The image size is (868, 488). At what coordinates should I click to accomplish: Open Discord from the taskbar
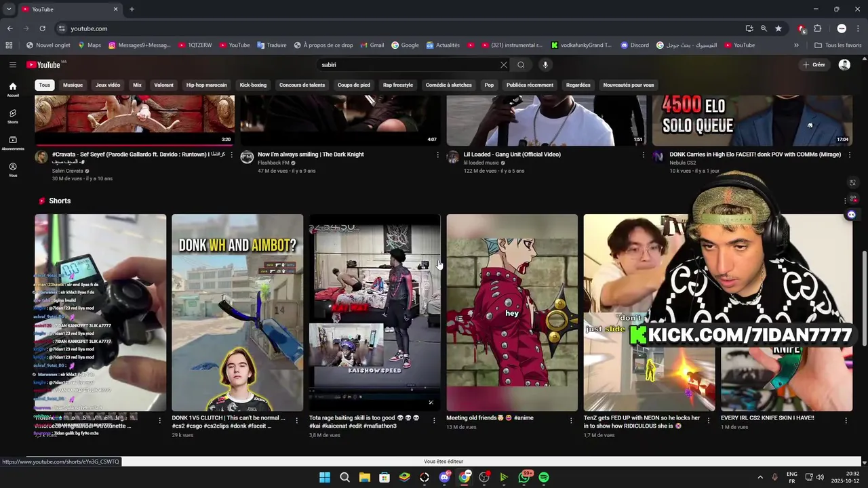pyautogui.click(x=444, y=477)
